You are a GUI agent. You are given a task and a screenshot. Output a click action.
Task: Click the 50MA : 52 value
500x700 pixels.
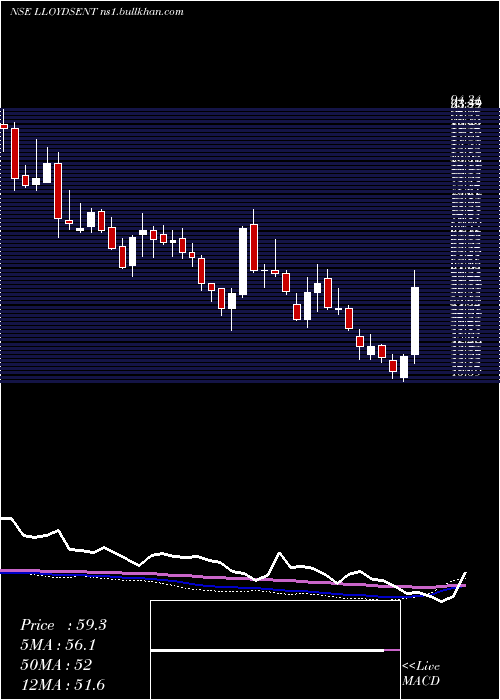[x=56, y=665]
